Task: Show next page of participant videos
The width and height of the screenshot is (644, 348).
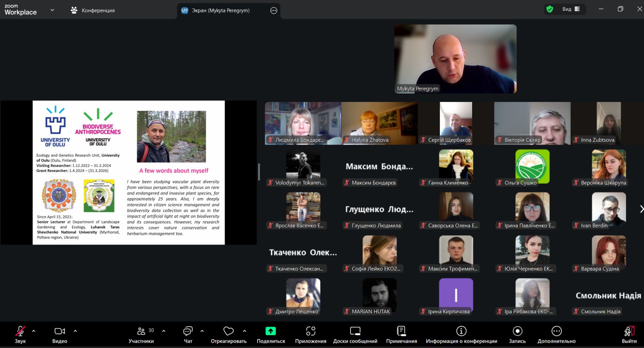Action: 641,209
